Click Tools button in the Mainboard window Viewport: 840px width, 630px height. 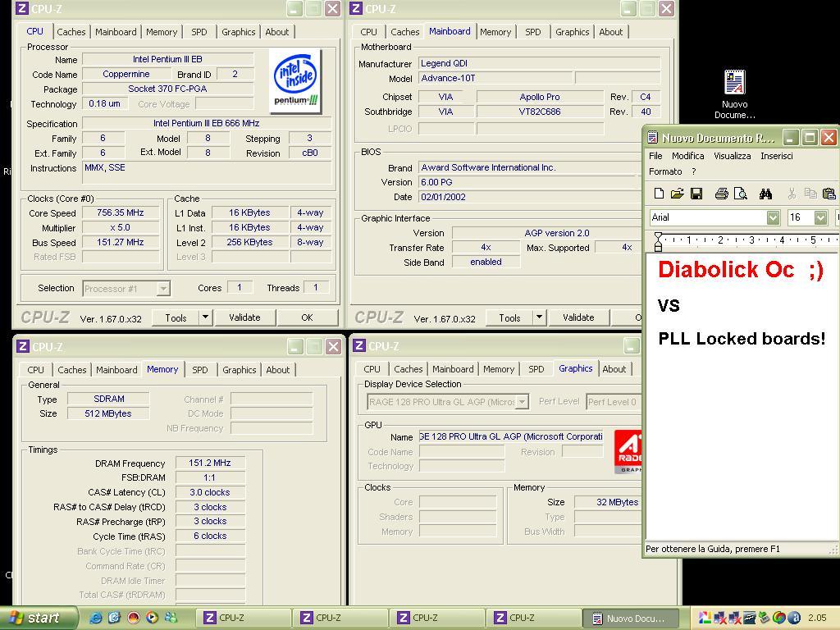509,317
